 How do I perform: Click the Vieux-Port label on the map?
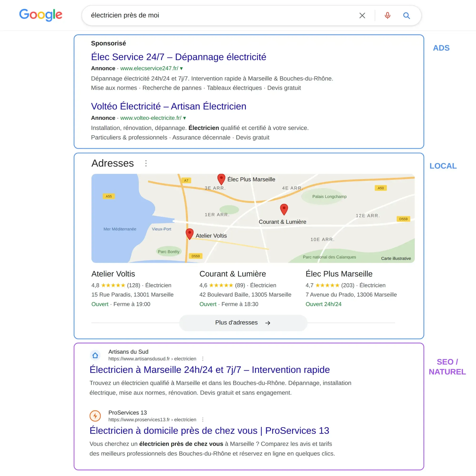pyautogui.click(x=161, y=229)
